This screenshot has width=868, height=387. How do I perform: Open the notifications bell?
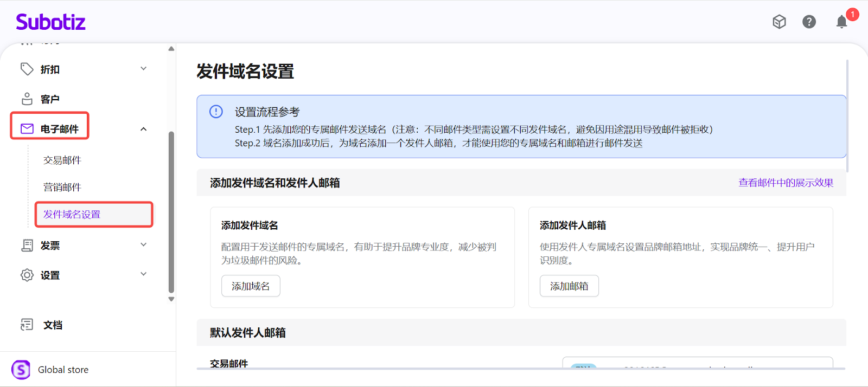841,22
